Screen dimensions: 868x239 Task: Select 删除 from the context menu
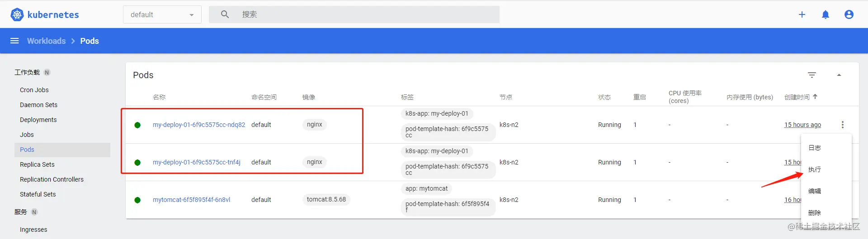815,213
